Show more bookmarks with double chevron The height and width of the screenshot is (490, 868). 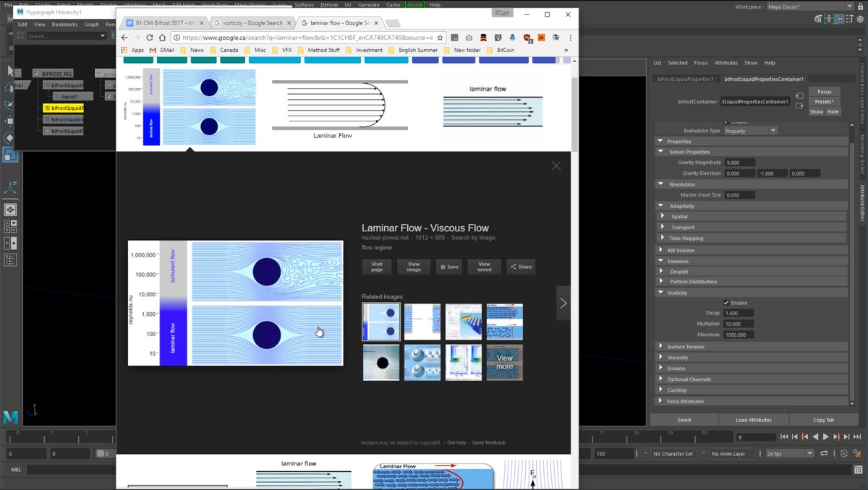[x=566, y=50]
